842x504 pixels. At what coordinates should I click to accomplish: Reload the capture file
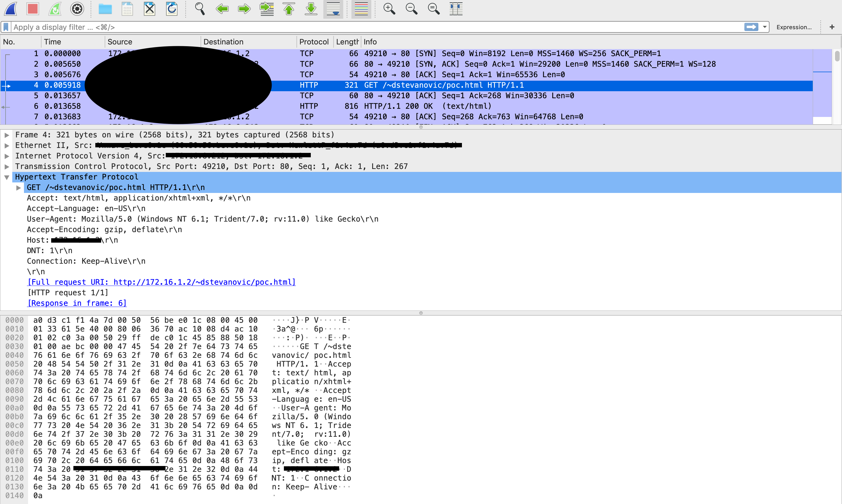click(x=172, y=9)
